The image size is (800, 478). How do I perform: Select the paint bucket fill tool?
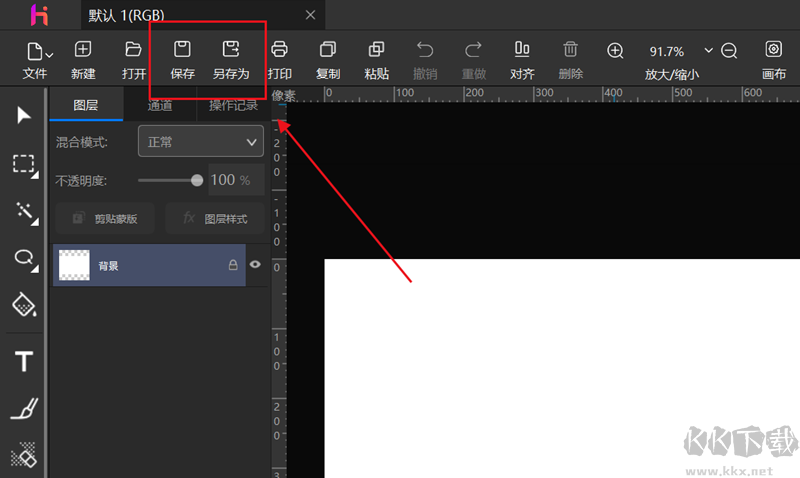24,305
